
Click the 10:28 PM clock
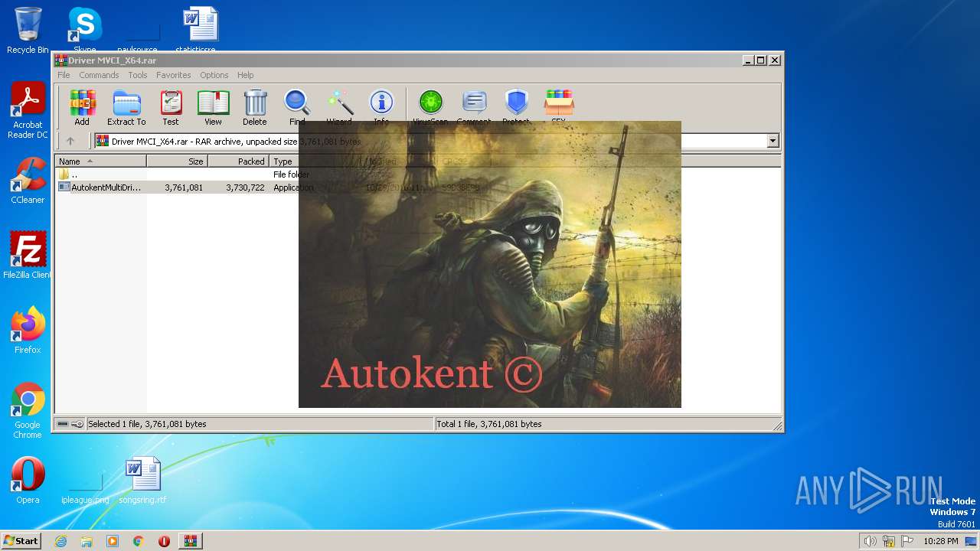coord(940,541)
